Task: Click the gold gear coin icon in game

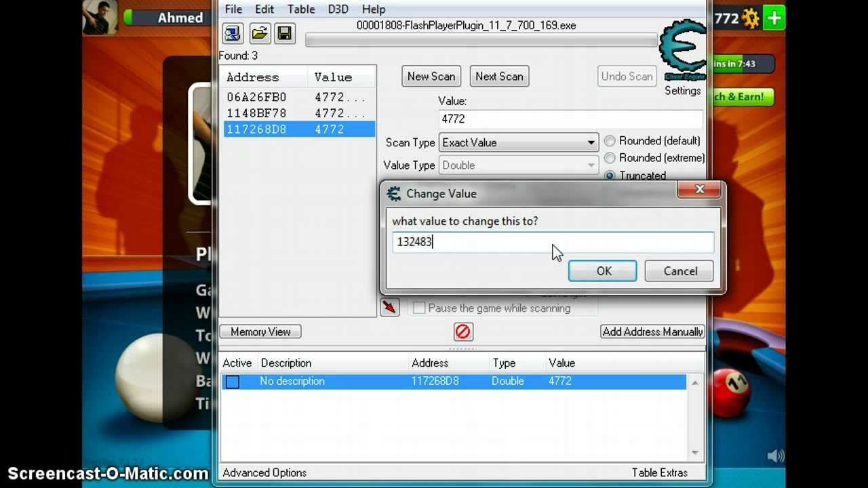Action: click(751, 18)
